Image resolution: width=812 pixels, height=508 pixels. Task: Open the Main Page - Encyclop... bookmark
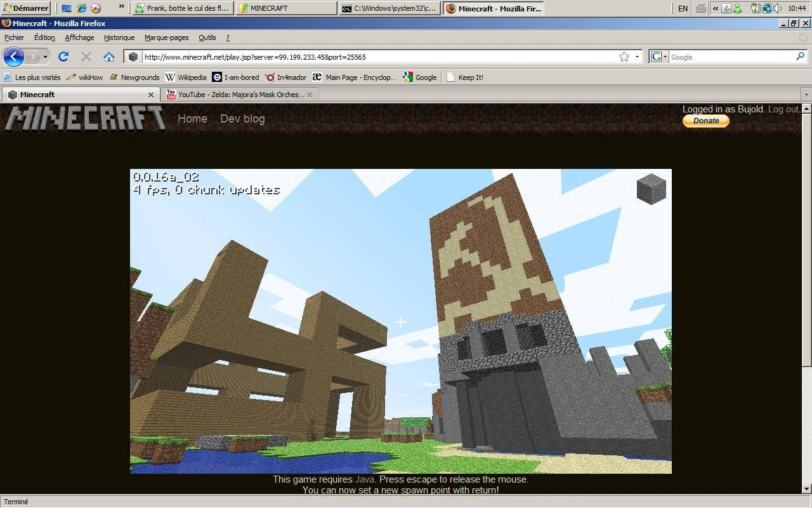click(x=355, y=77)
